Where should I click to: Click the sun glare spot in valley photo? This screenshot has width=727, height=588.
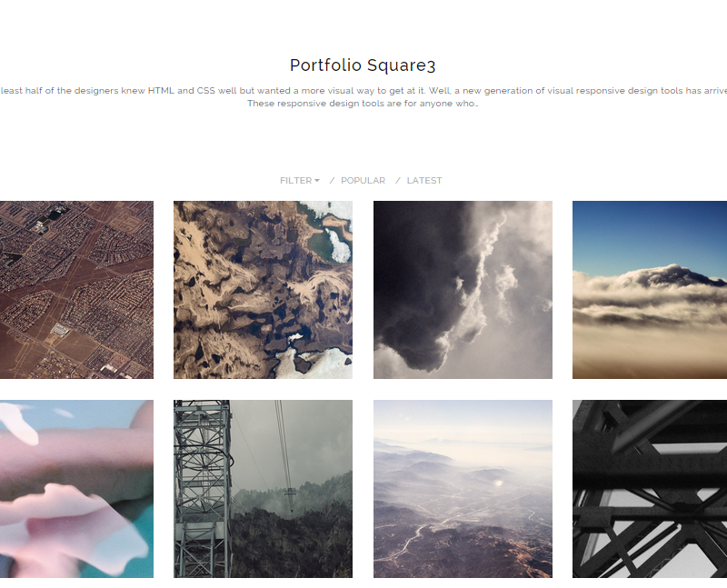click(499, 483)
